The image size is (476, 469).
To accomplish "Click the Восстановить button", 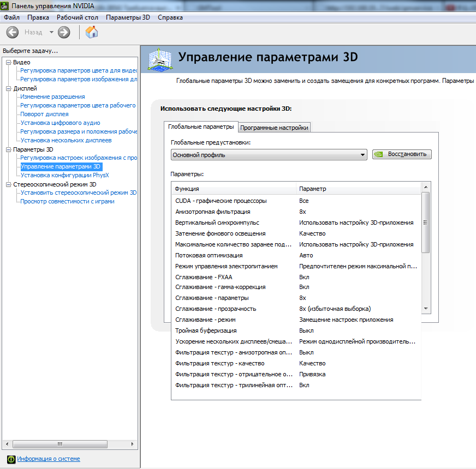I will click(x=402, y=154).
